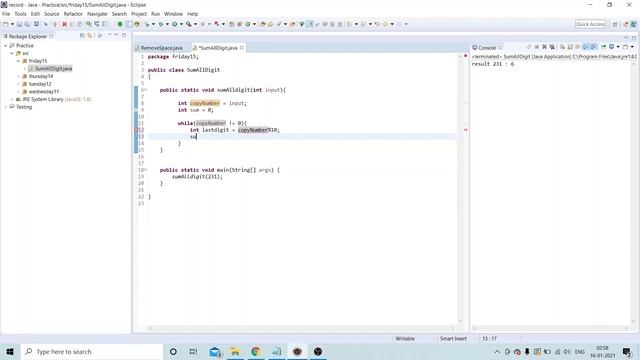
Task: Collapse All in Package Explorer toolbar
Action: click(82, 36)
